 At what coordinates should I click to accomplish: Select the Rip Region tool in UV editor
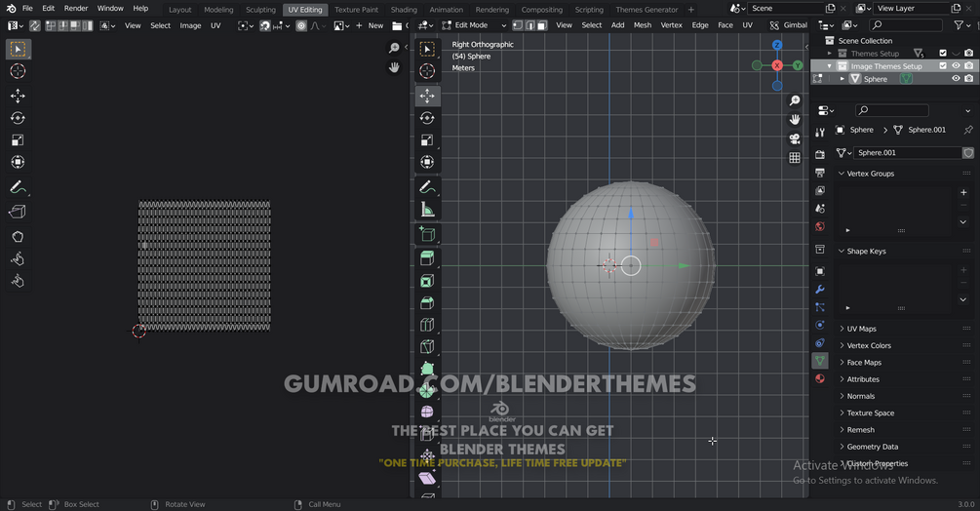point(18,212)
